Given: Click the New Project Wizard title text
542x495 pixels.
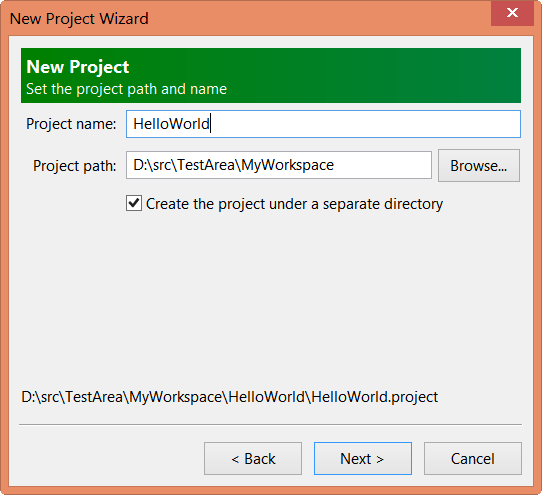Looking at the screenshot, I should 79,18.
